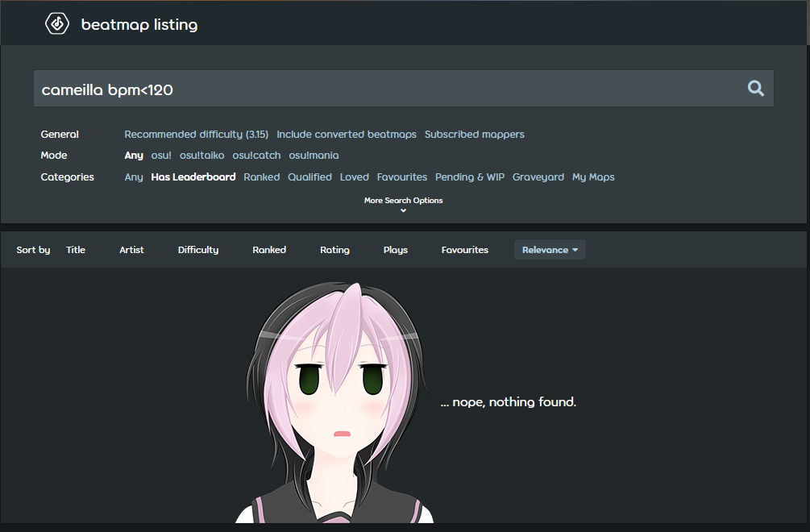The height and width of the screenshot is (532, 810).
Task: Select osu!taiko mode filter
Action: pos(202,156)
